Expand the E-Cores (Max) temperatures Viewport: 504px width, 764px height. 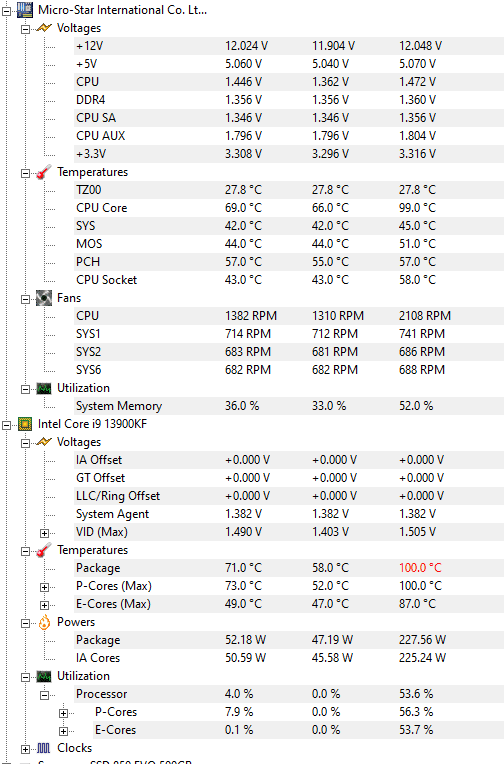click(44, 605)
